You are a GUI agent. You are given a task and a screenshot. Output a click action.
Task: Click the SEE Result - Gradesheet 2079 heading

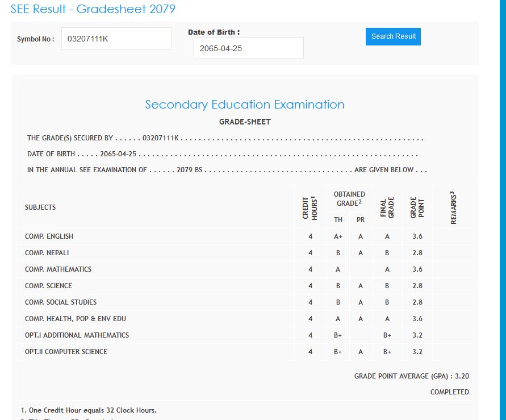pyautogui.click(x=93, y=9)
